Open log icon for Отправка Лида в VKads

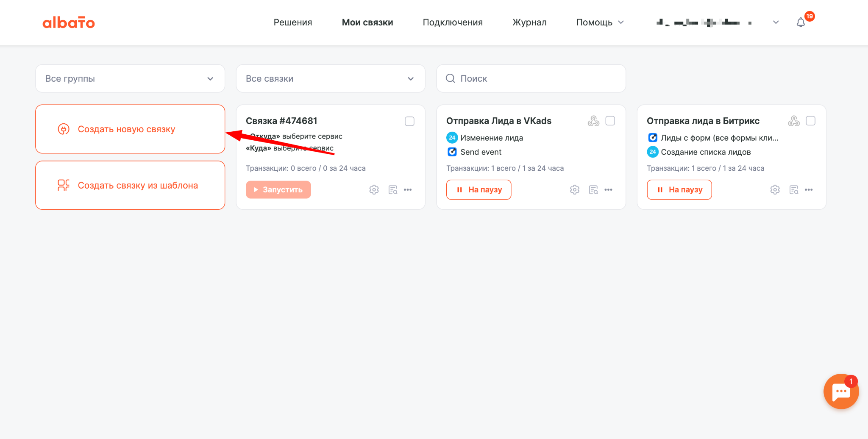593,190
